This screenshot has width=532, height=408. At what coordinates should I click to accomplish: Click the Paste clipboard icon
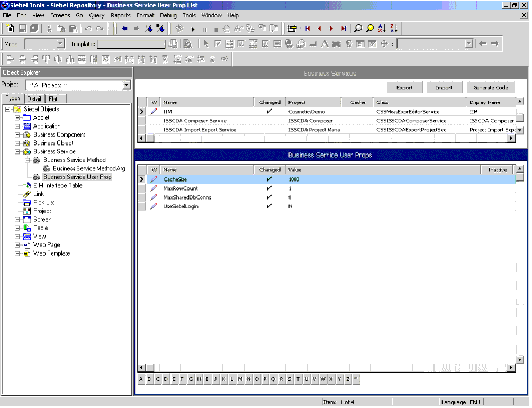pos(73,29)
